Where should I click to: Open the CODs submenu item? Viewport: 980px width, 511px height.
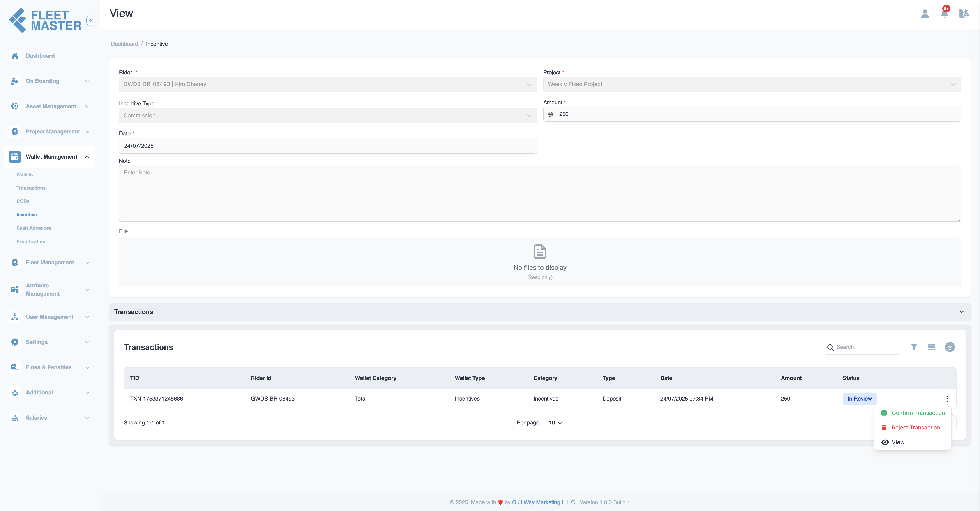23,201
